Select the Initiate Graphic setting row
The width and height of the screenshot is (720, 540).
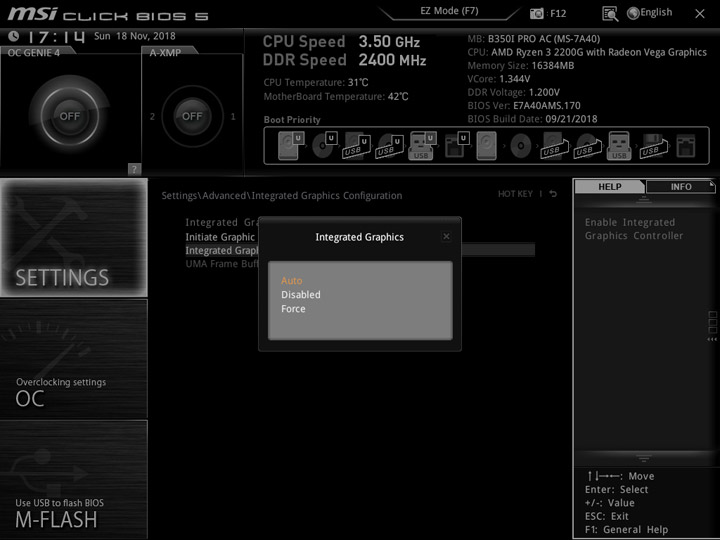(x=220, y=237)
